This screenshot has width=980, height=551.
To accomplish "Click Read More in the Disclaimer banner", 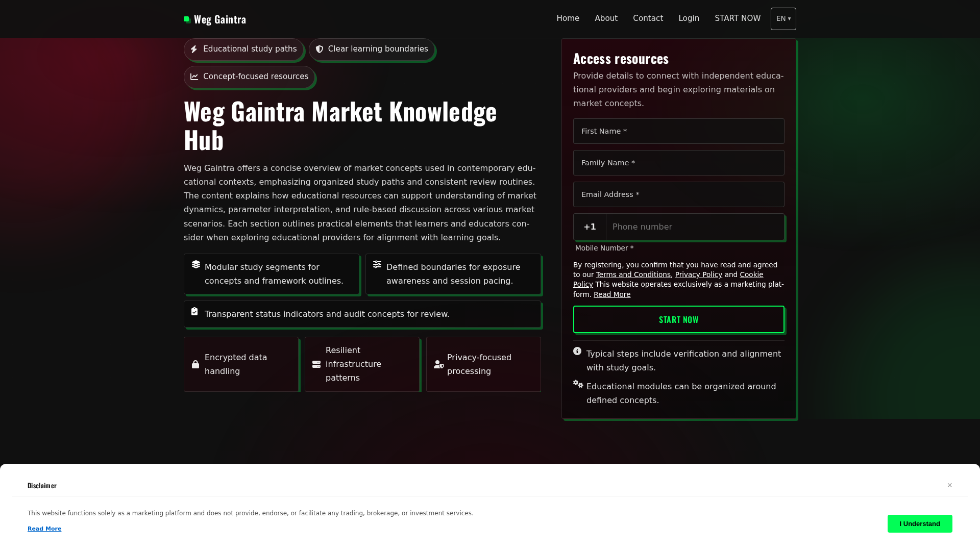I will 44,529.
